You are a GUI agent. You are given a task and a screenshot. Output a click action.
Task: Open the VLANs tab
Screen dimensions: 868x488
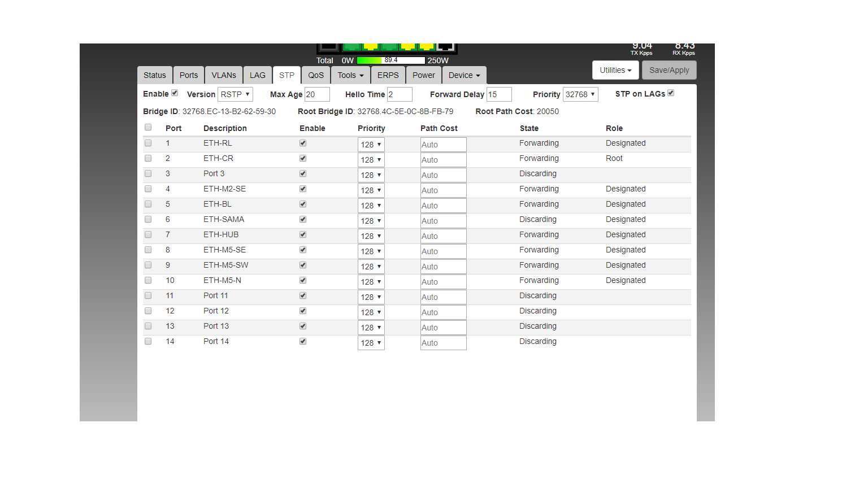click(224, 75)
